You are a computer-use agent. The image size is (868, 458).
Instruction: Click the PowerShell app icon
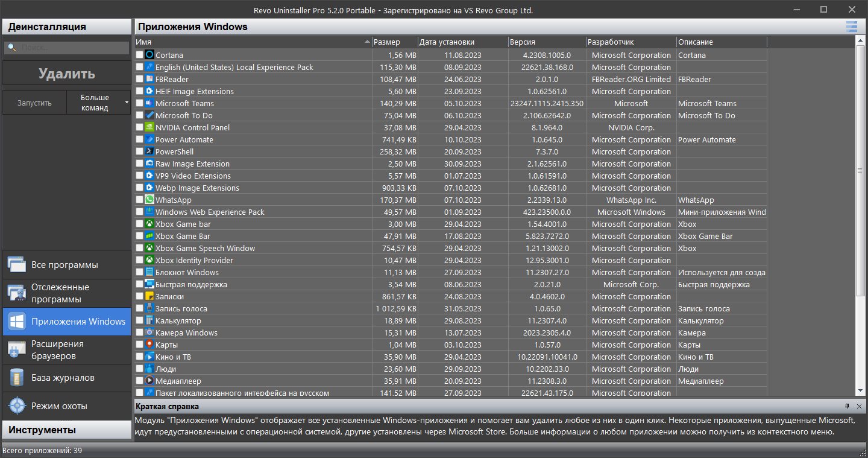coord(149,151)
